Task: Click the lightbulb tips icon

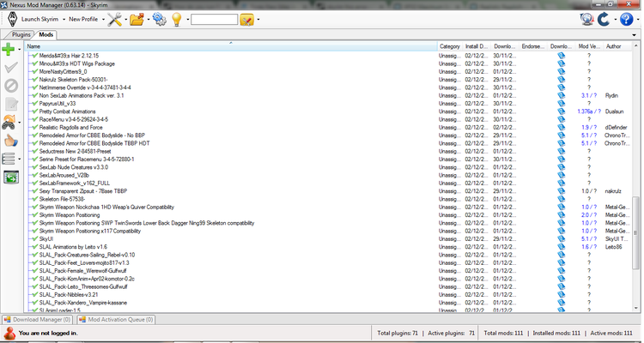Action: [177, 19]
